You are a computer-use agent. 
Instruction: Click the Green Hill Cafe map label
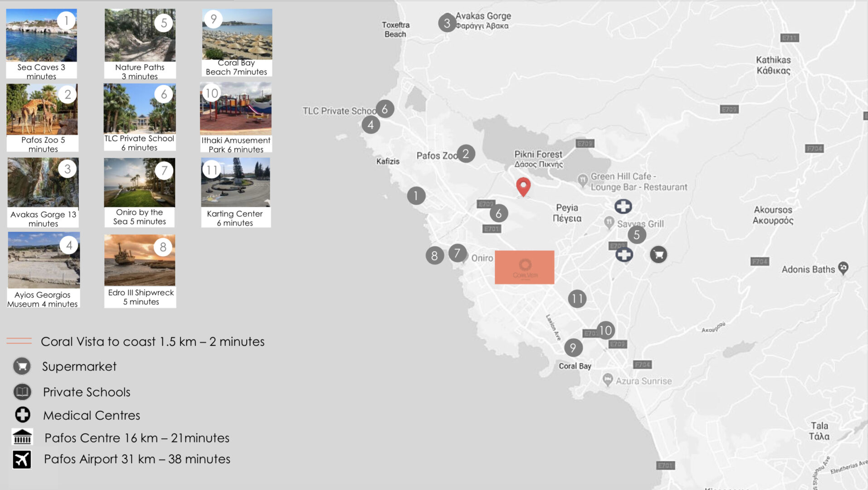pos(638,181)
